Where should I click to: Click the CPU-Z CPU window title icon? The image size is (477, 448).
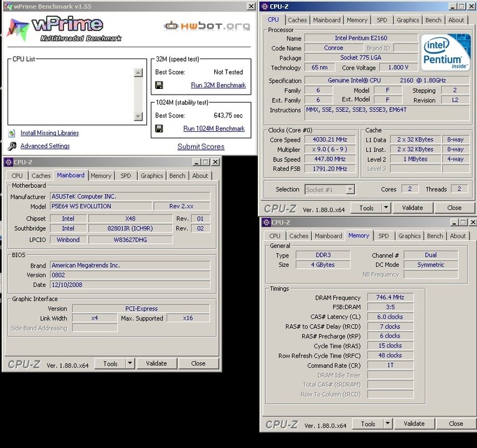265,6
